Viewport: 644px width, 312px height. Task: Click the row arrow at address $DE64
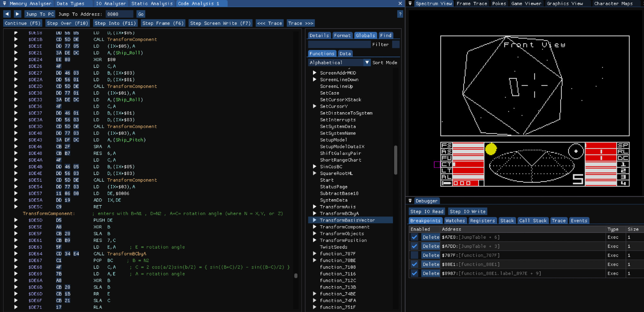pyautogui.click(x=16, y=254)
